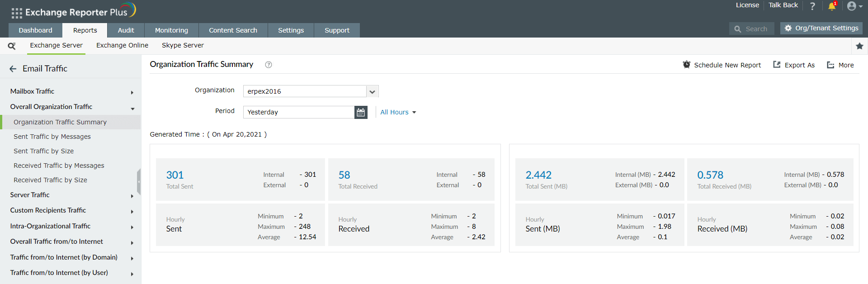Open the Period calendar picker
Image resolution: width=868 pixels, height=284 pixels.
361,112
